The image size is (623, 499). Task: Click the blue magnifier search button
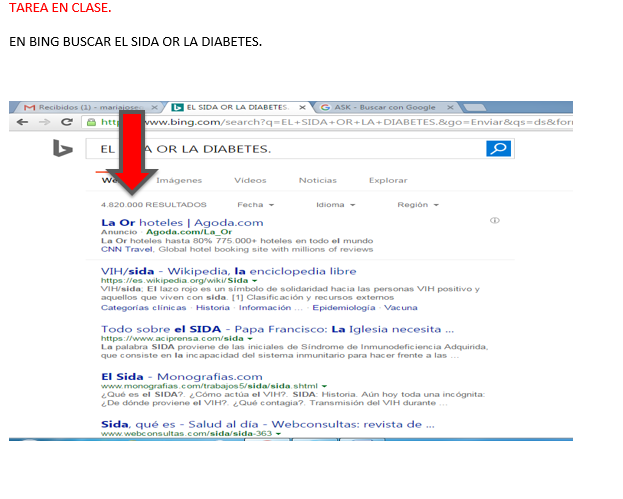(x=498, y=149)
